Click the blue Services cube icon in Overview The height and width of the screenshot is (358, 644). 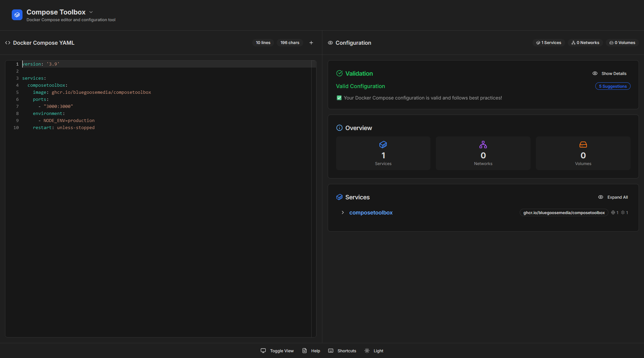pos(383,145)
